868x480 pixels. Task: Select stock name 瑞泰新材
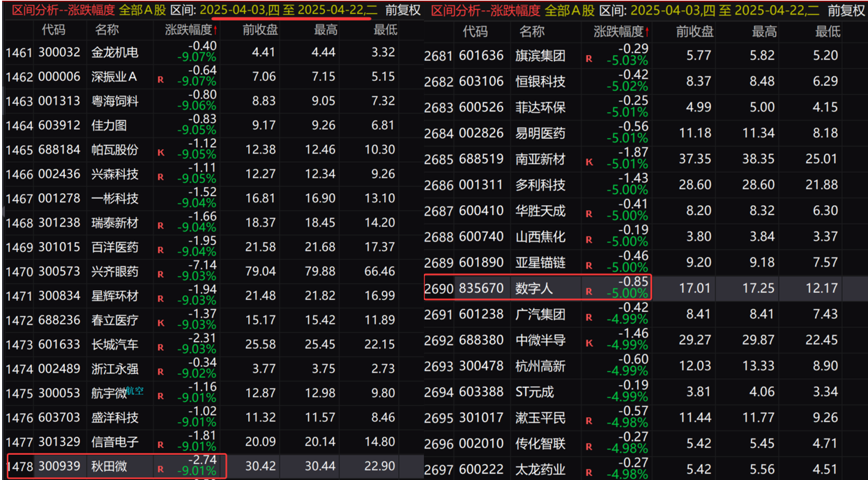115,223
